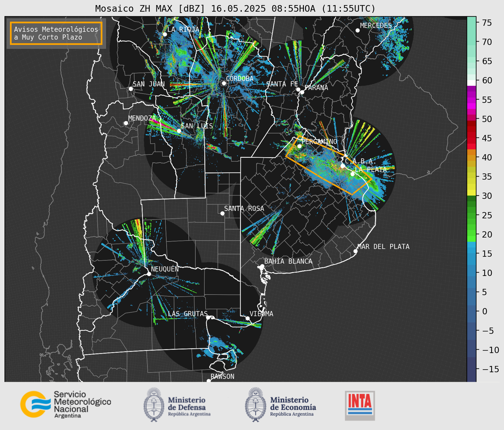The height and width of the screenshot is (430, 504).
Task: Click the PERGAMINO city label
Action: point(319,141)
